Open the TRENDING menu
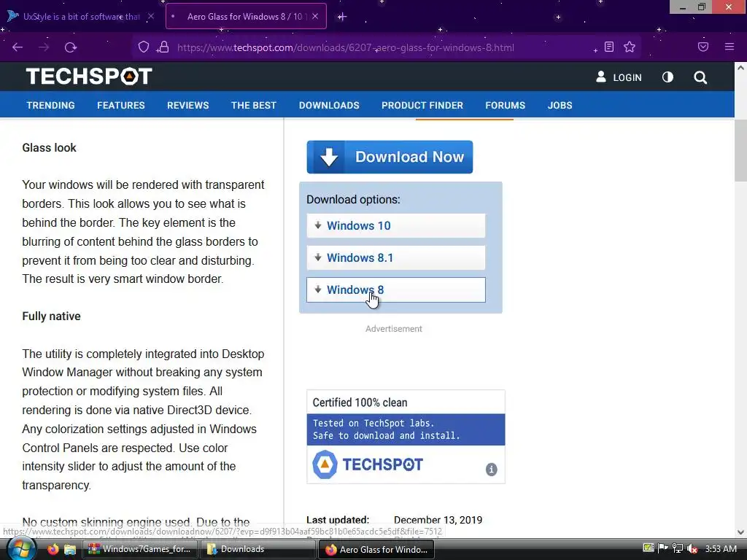Viewport: 747px width, 560px height. click(x=50, y=105)
